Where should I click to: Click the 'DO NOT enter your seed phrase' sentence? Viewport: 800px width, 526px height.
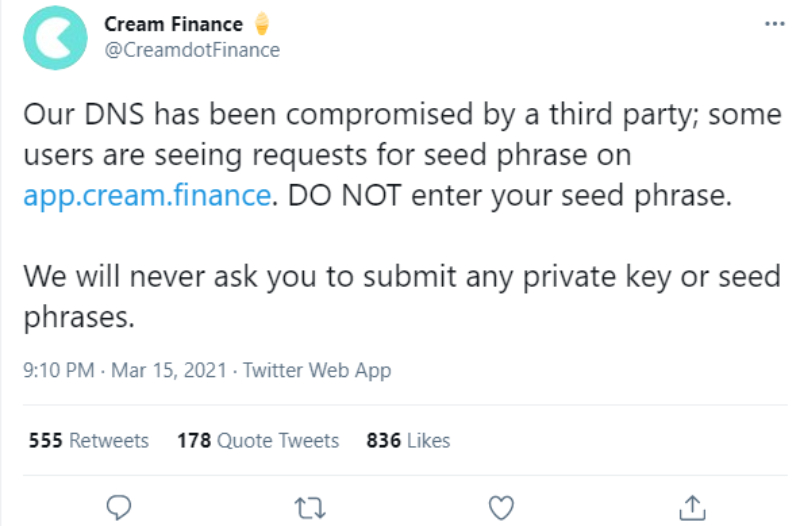[512, 194]
